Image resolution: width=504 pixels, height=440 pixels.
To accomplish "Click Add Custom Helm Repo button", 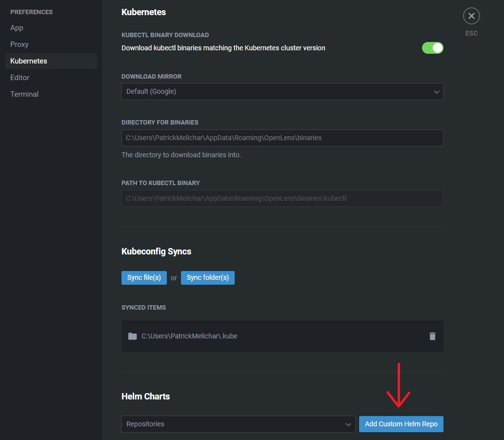I will [401, 424].
